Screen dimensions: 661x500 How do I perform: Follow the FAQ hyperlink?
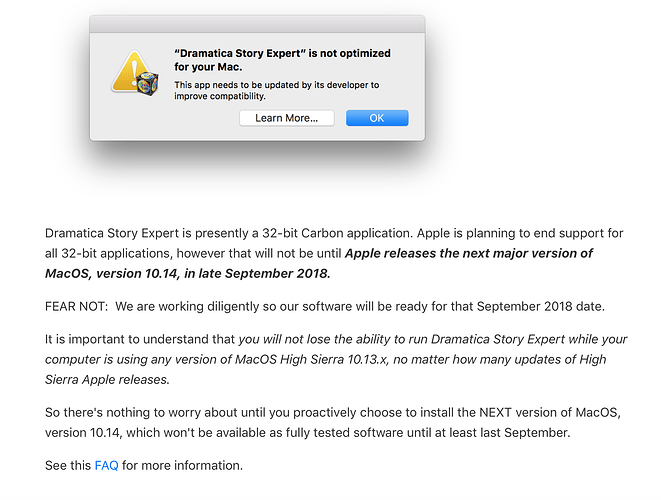pyautogui.click(x=106, y=465)
